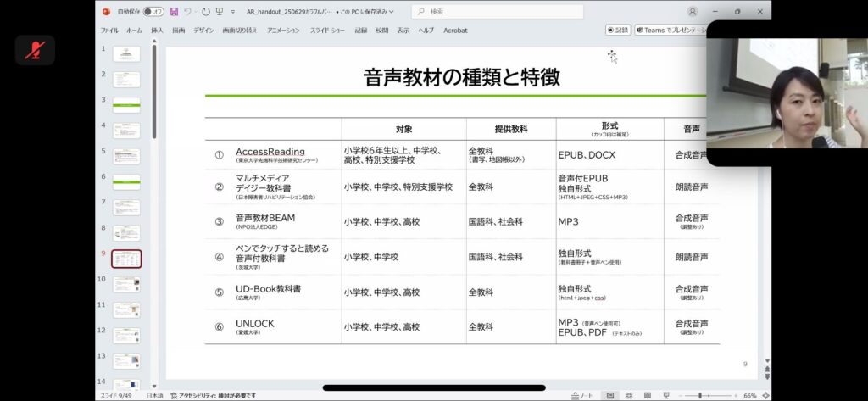Image resolution: width=868 pixels, height=401 pixels.
Task: Click the スライド 9/49 status indicator
Action: point(115,395)
